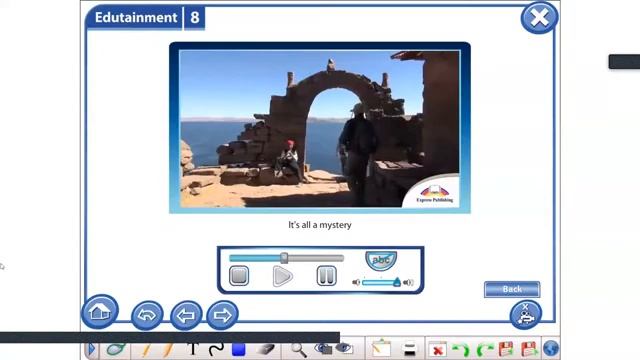The image size is (640, 360).
Task: Expand the toolbar with blue arrow
Action: point(91,349)
